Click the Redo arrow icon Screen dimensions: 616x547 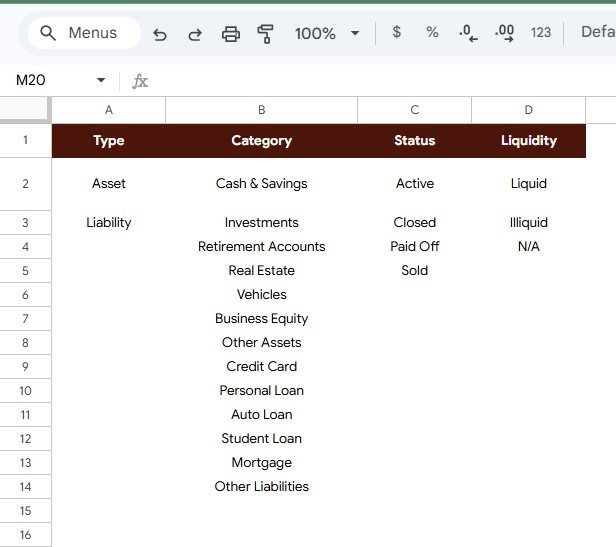pos(195,34)
